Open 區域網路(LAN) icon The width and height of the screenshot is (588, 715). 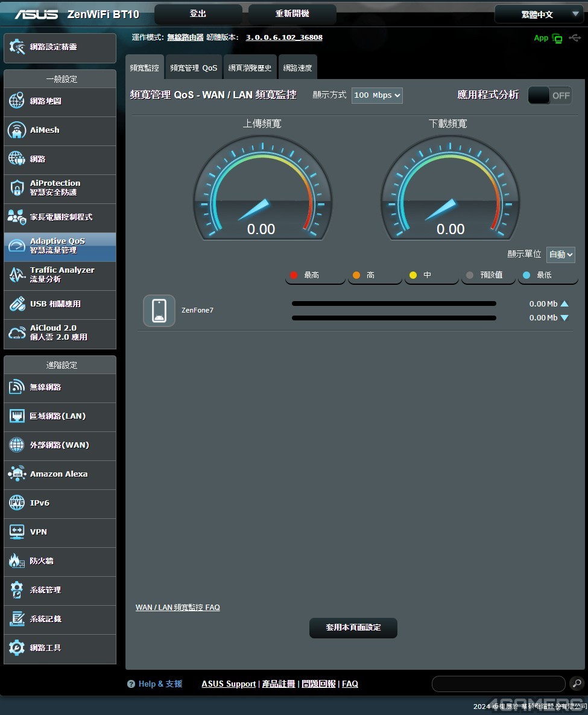[17, 416]
